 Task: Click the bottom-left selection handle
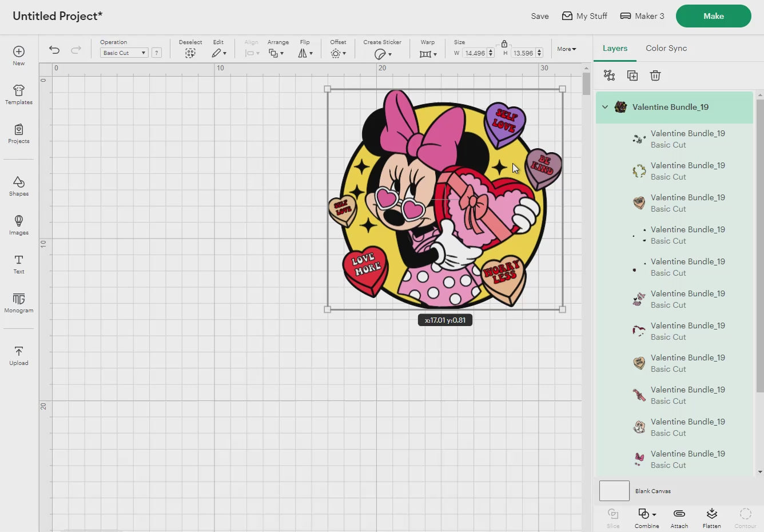328,309
